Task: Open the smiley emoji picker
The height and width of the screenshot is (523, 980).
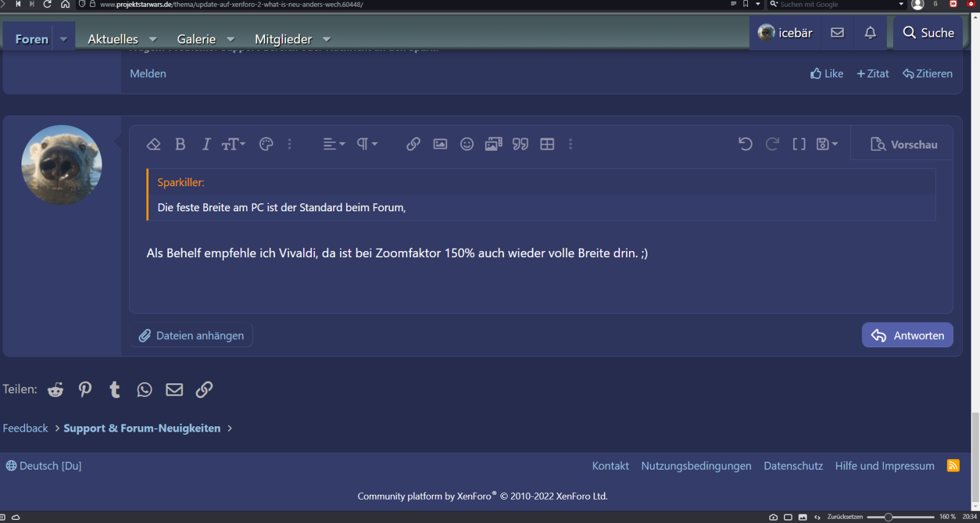Action: point(467,145)
